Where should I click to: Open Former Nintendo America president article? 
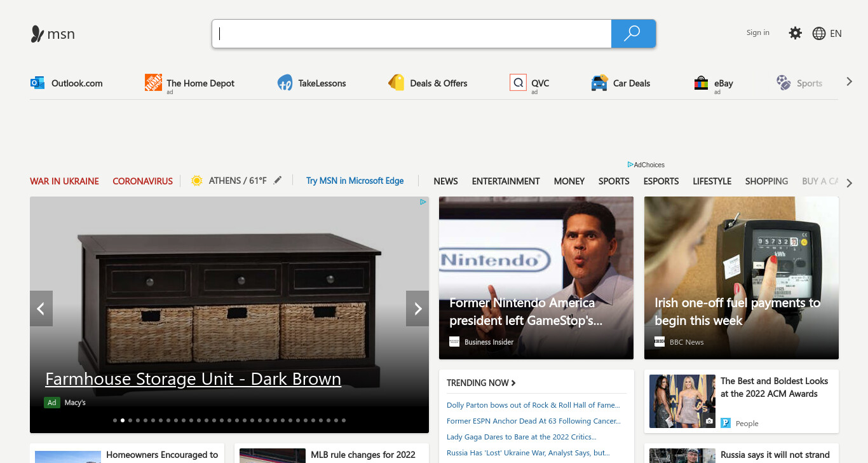click(536, 278)
